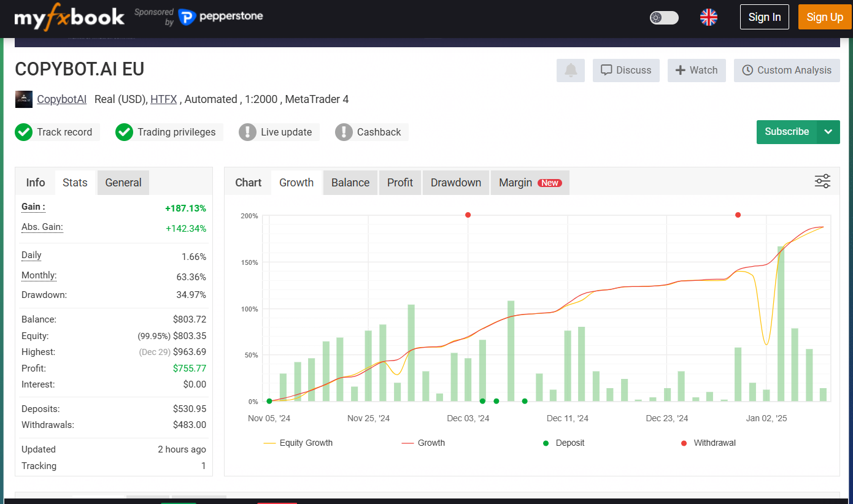The image size is (853, 504).
Task: Click the Abs. Gain label
Action: (42, 227)
